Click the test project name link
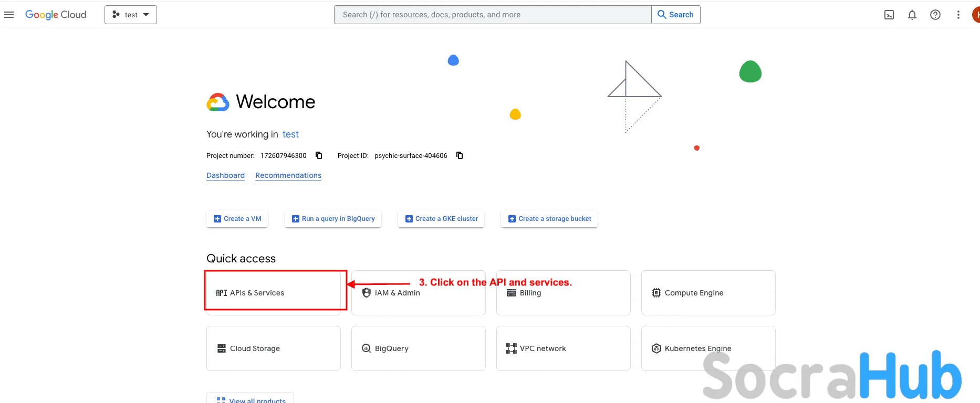Image resolution: width=980 pixels, height=403 pixels. click(x=290, y=134)
